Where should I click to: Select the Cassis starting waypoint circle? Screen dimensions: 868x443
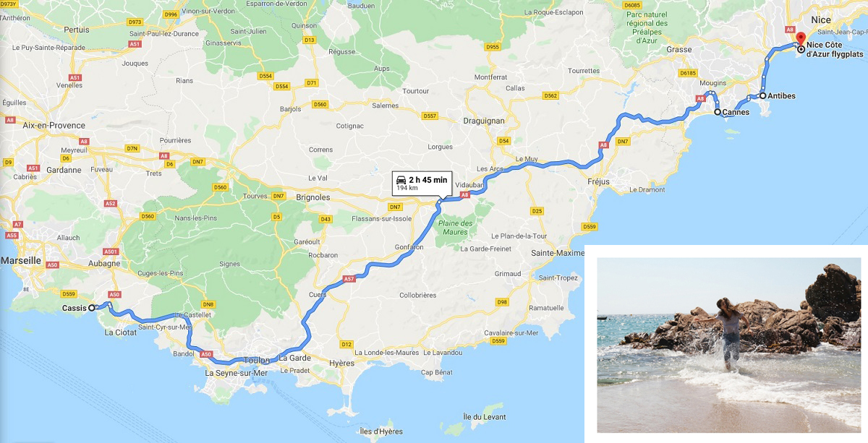click(x=92, y=308)
